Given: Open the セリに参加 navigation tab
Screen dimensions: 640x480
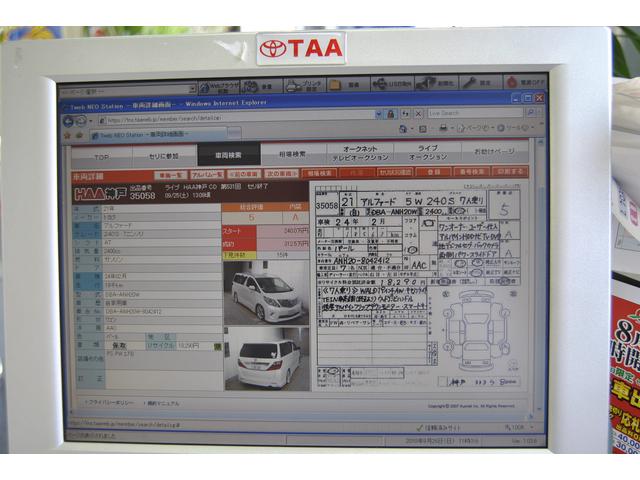Looking at the screenshot, I should 164,156.
